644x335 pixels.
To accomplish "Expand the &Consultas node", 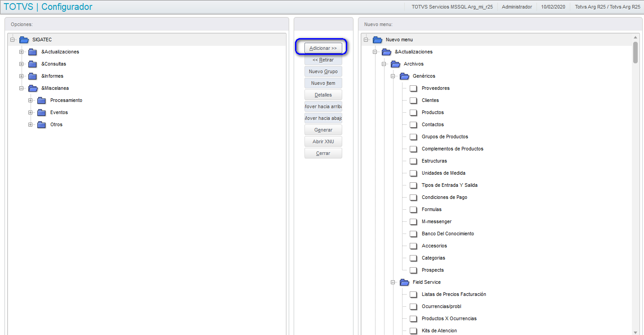I will 21,64.
